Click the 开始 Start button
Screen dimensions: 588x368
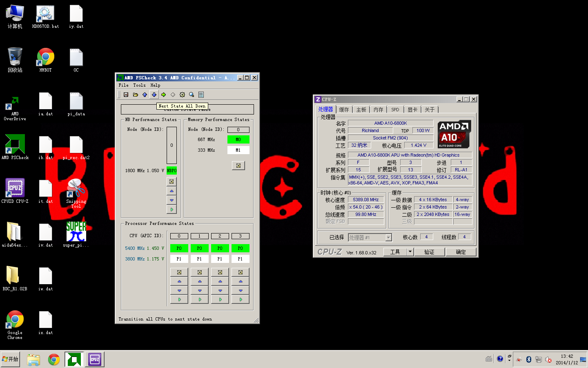10,359
